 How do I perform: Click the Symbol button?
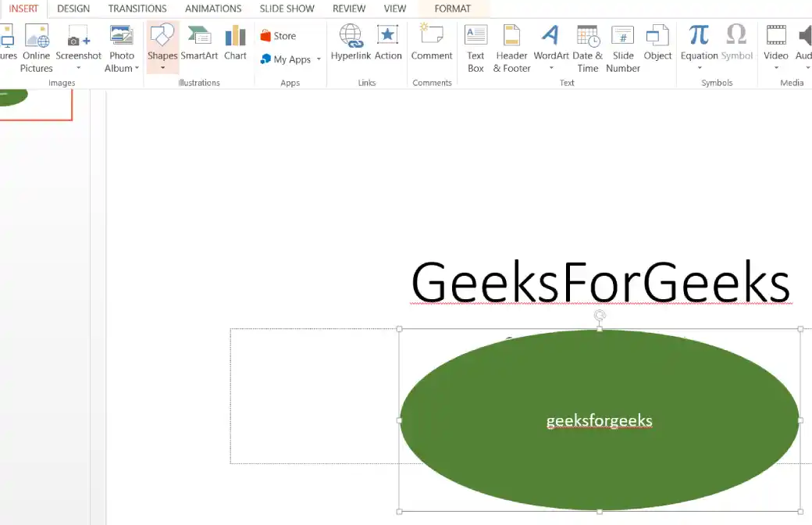click(x=736, y=42)
